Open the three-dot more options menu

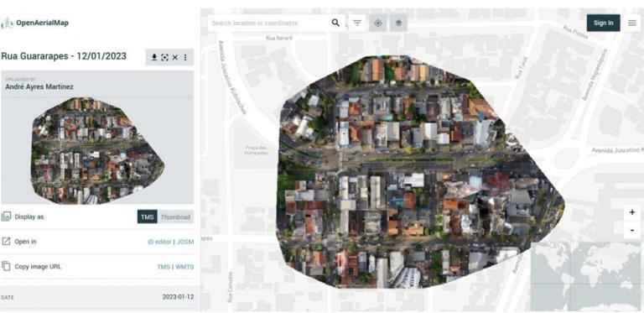[185, 58]
